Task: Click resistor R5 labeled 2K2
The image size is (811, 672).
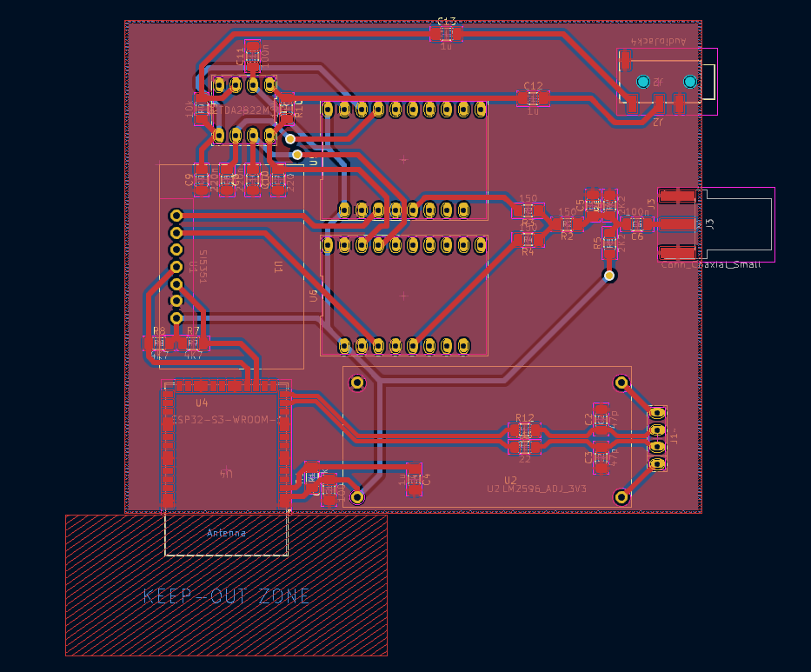Action: pos(608,243)
